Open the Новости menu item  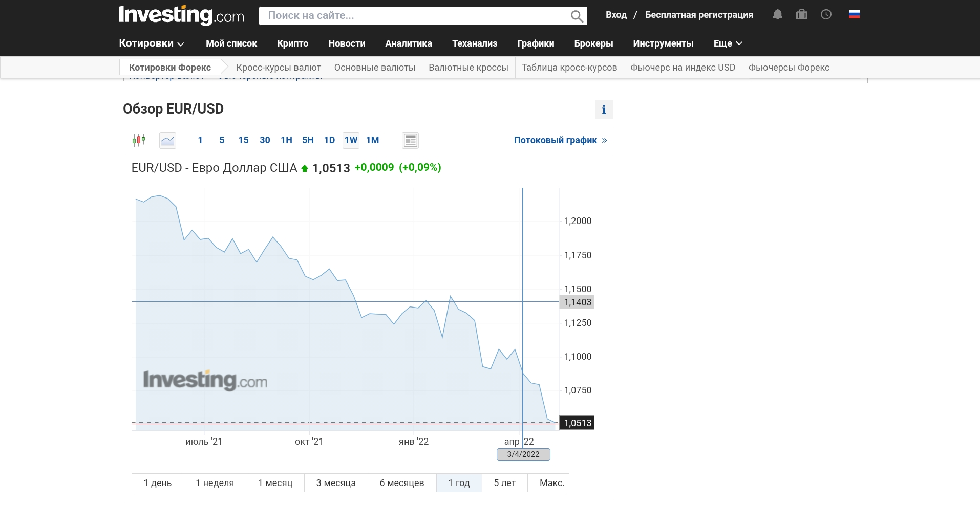click(347, 43)
